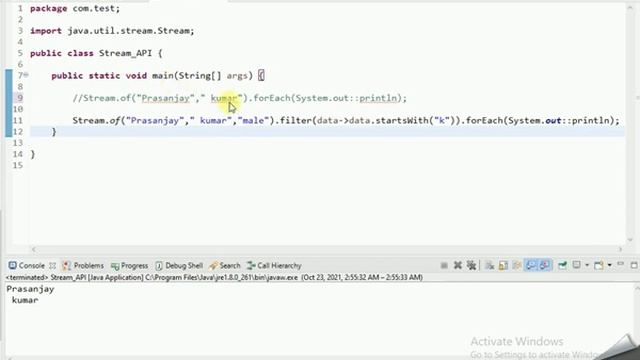This screenshot has height=360, width=640.
Task: Minimize the console panel
Action: pyautogui.click(x=620, y=265)
